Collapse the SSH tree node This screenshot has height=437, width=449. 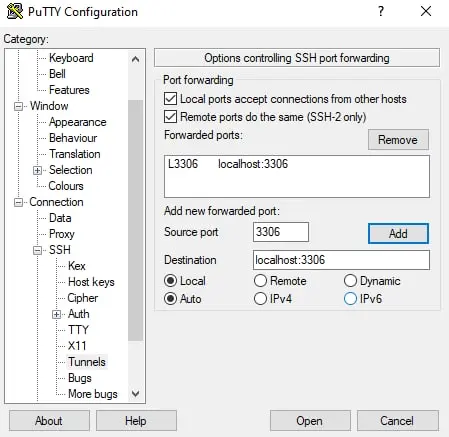coord(37,250)
